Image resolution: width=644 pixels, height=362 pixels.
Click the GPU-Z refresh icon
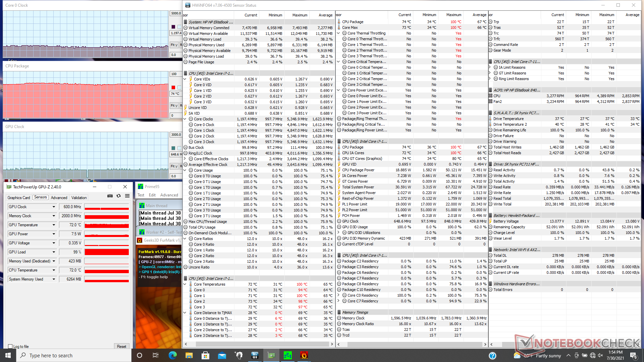pos(118,196)
